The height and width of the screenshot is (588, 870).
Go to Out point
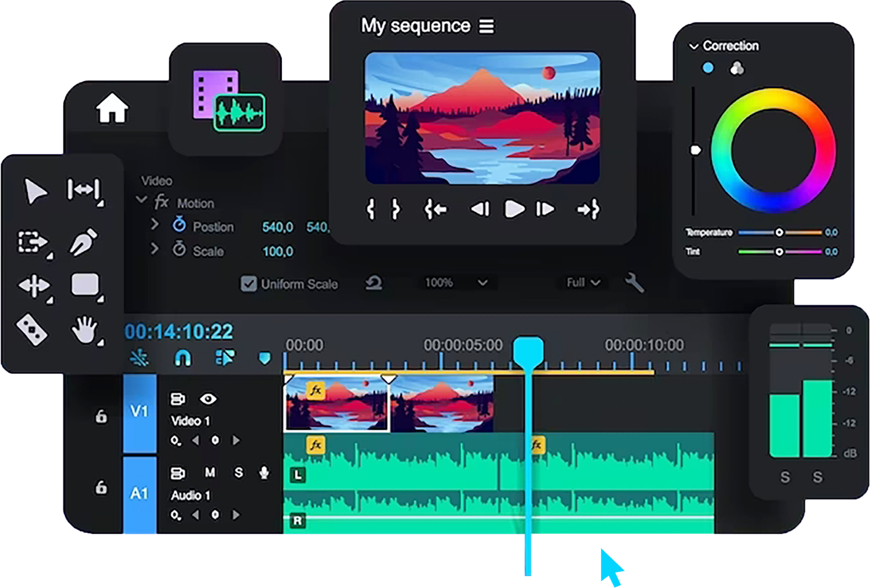click(x=588, y=210)
